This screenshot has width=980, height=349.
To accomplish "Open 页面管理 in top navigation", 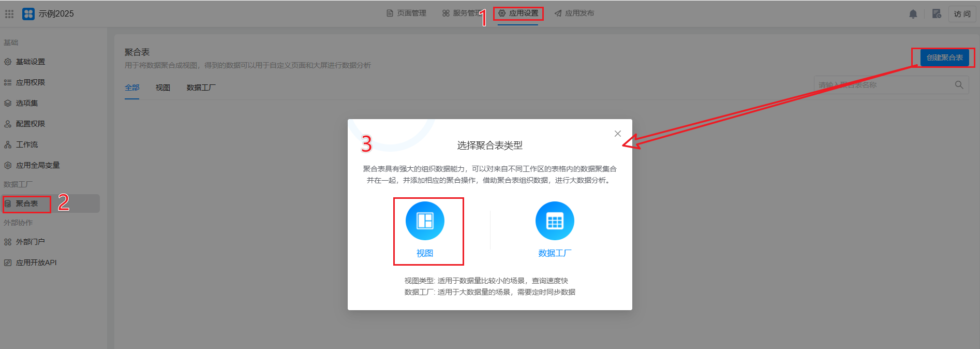I will click(x=407, y=13).
